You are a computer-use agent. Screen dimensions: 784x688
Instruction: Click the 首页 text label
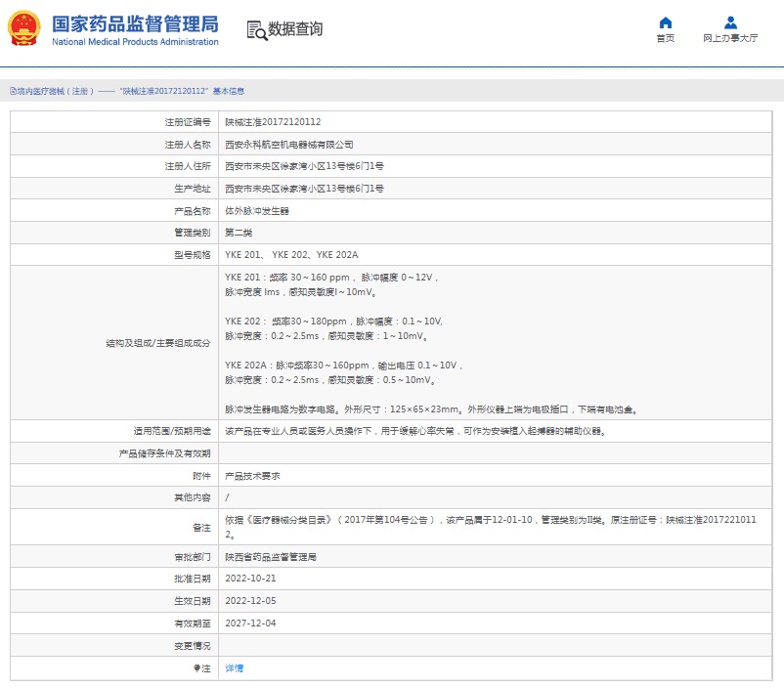point(666,39)
